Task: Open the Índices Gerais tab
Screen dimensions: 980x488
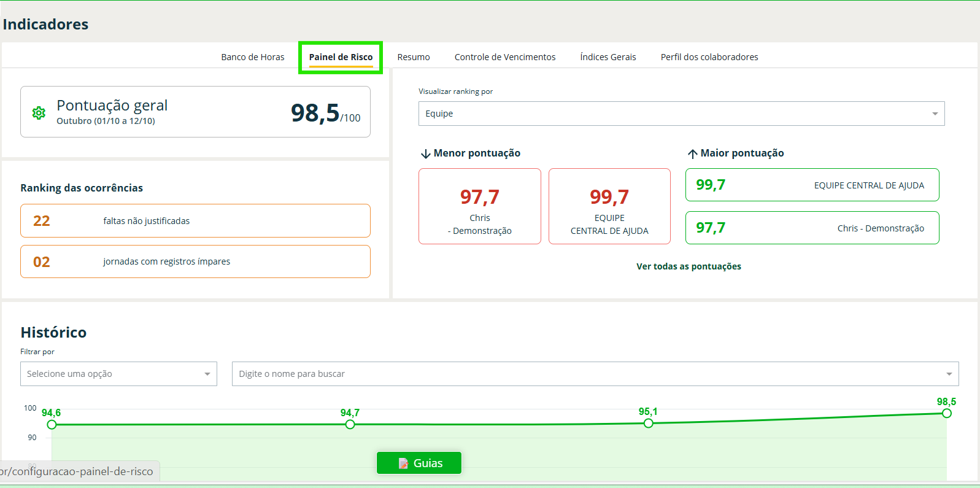Action: pyautogui.click(x=608, y=57)
